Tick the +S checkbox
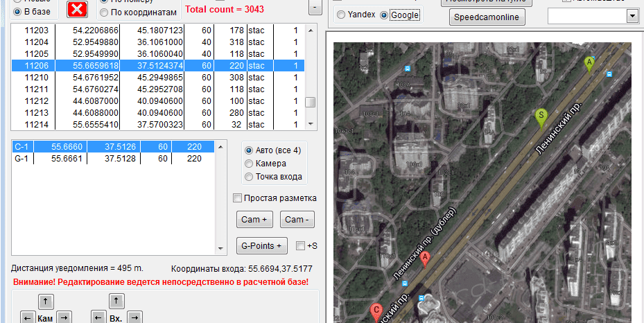Screen dimensions: 644x323 pyautogui.click(x=299, y=245)
